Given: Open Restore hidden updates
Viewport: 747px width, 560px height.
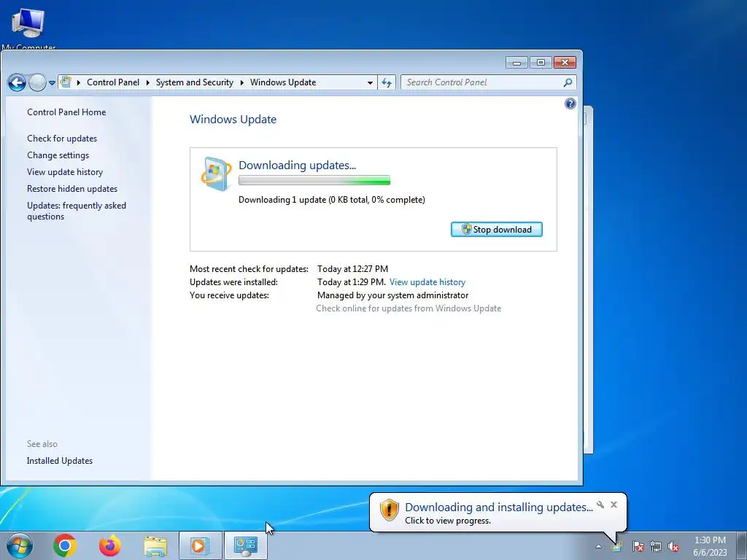Looking at the screenshot, I should (72, 189).
